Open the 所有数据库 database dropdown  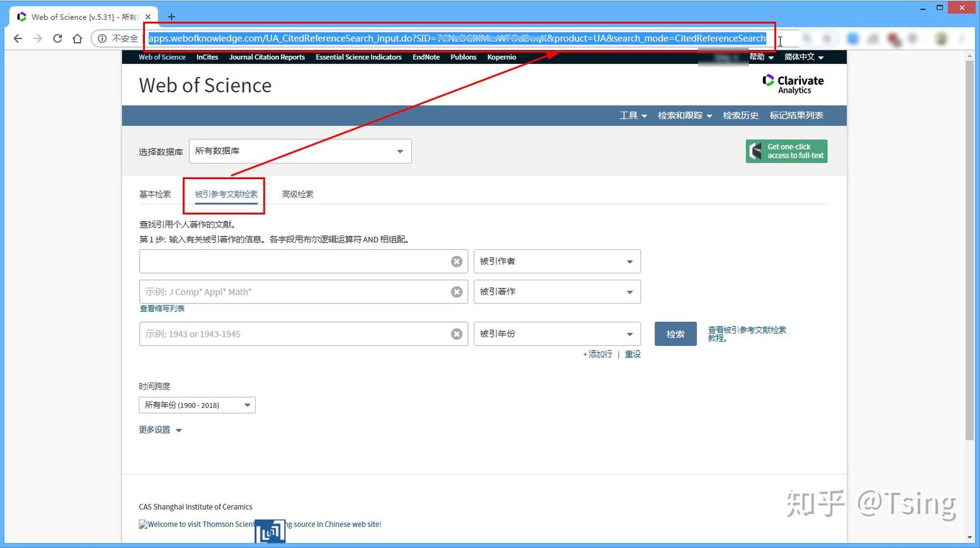[x=300, y=151]
